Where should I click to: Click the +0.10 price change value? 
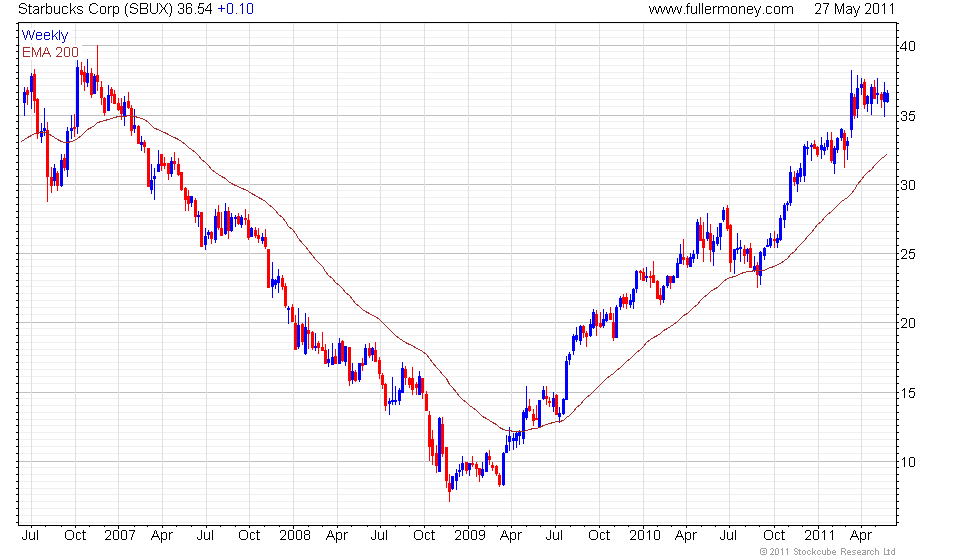[x=236, y=9]
